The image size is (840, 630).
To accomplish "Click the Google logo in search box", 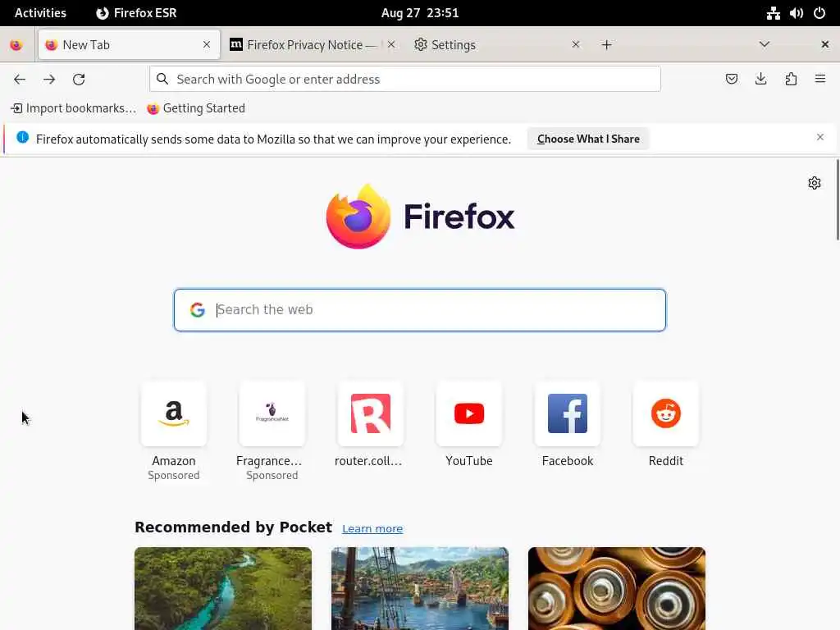I will tap(198, 309).
